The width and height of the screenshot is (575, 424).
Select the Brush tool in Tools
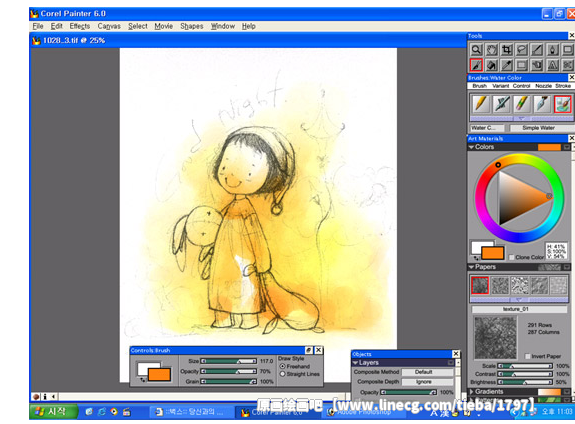(476, 65)
